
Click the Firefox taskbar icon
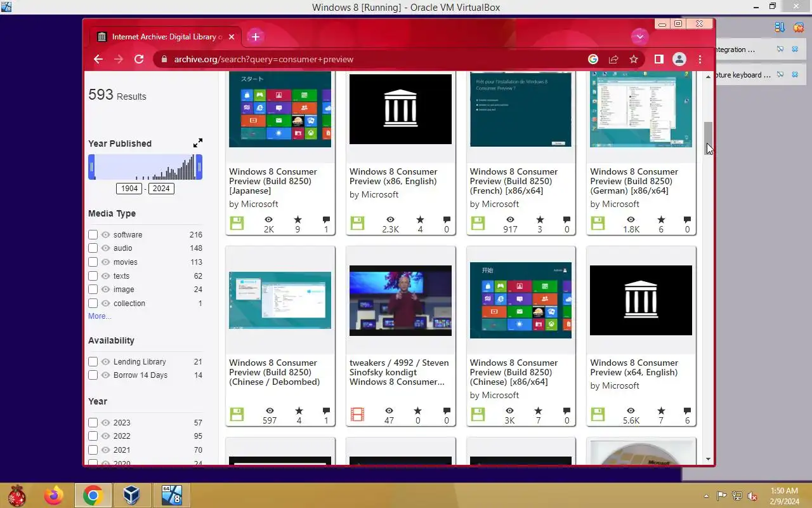tap(54, 495)
